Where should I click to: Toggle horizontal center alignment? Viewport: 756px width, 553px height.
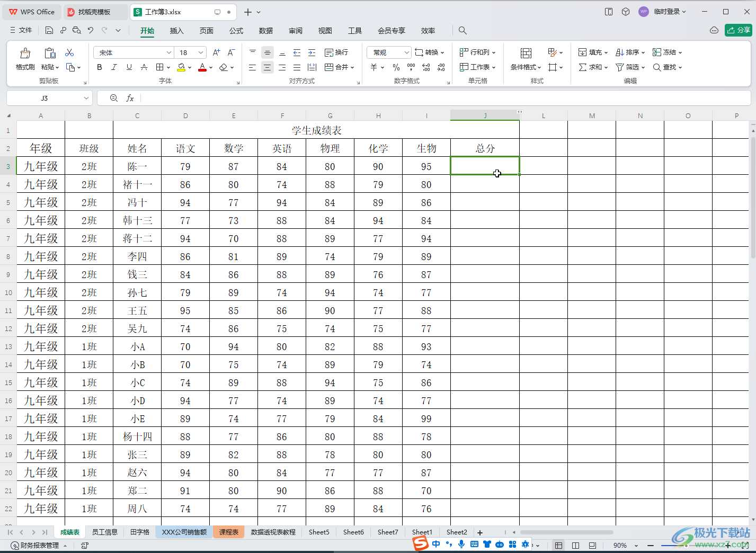(x=268, y=67)
